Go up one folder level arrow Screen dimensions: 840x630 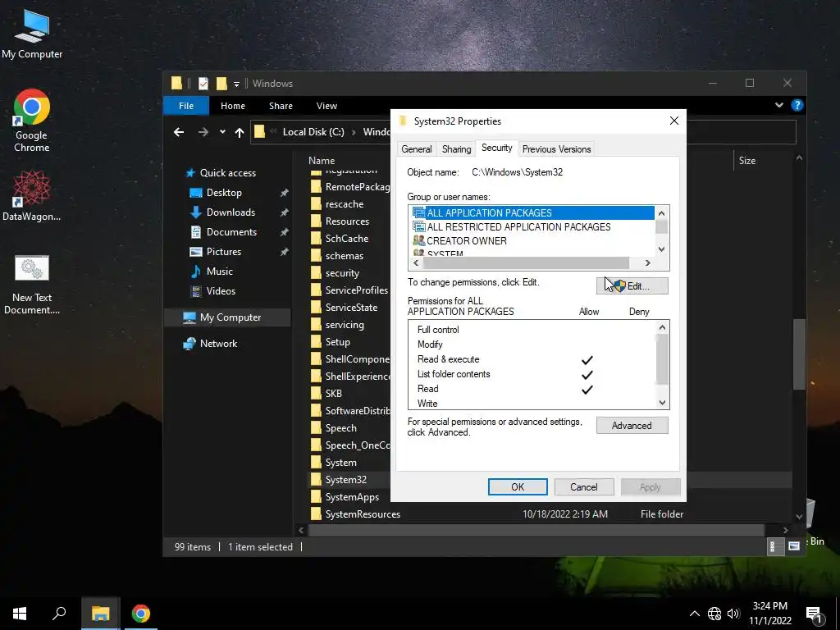(240, 132)
